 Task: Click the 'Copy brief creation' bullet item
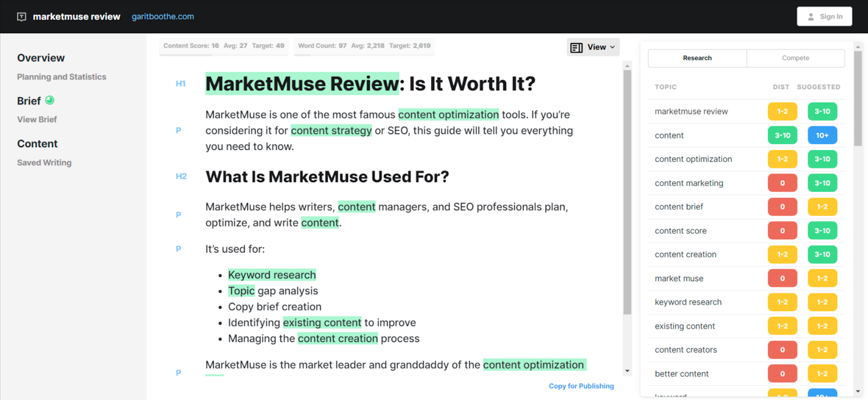[x=275, y=307]
